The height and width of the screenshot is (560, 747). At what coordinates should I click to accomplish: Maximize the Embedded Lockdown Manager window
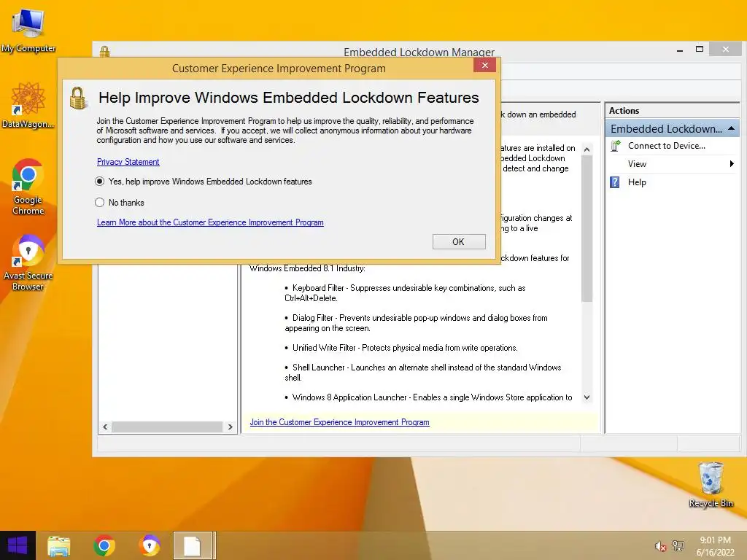(x=700, y=49)
